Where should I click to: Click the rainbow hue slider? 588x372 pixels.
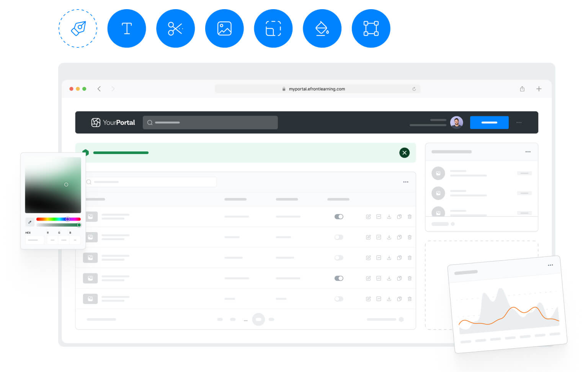point(58,219)
